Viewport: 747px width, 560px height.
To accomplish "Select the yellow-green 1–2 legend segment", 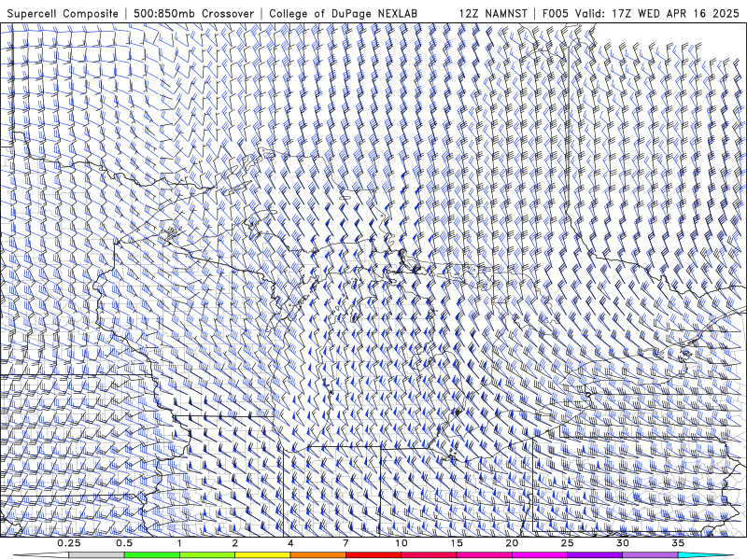I will point(207,555).
